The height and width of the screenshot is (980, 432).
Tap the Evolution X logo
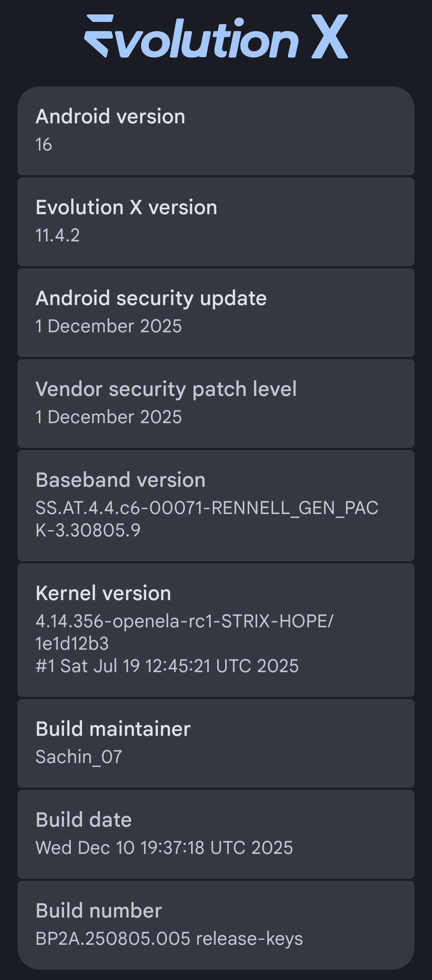[216, 37]
